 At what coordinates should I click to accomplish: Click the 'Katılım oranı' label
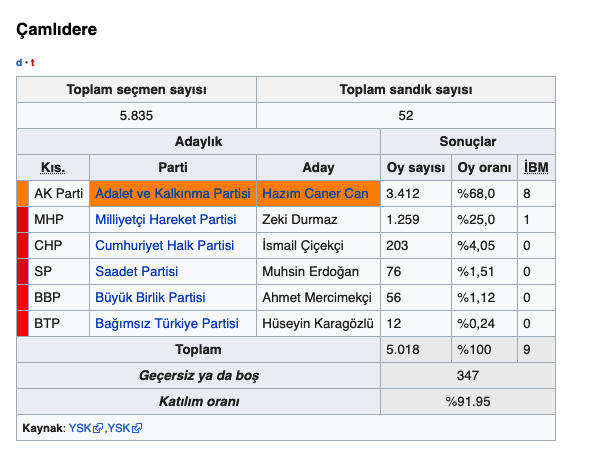click(199, 401)
